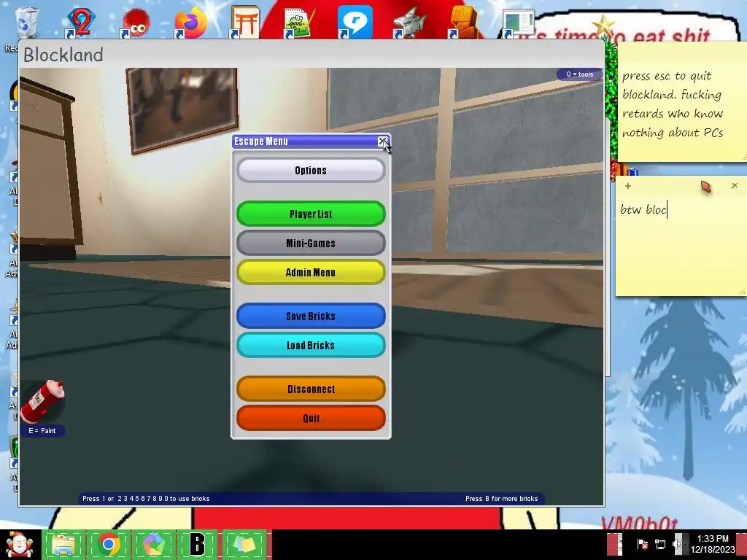Click inside the 'btw bloc' sticky note text
This screenshot has width=747, height=560.
click(644, 209)
